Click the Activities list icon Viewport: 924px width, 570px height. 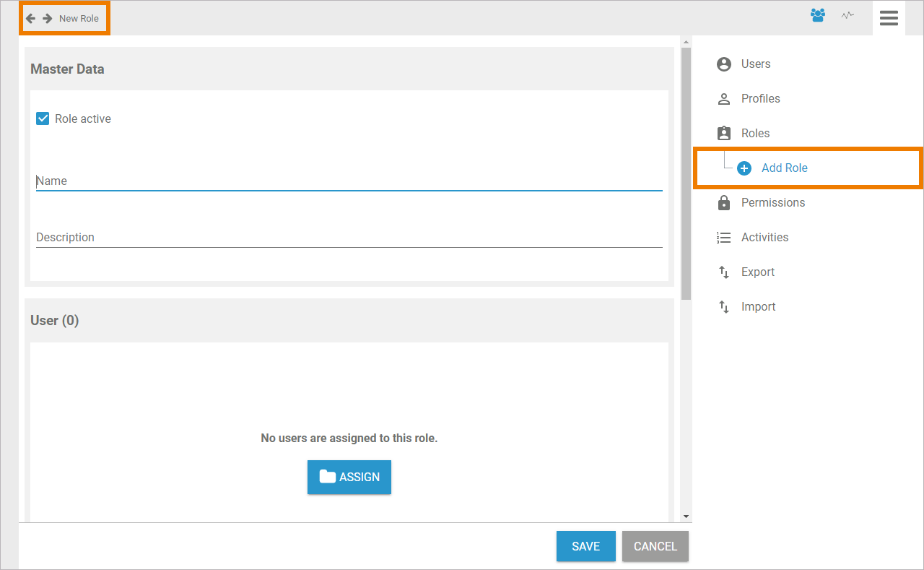click(x=724, y=238)
